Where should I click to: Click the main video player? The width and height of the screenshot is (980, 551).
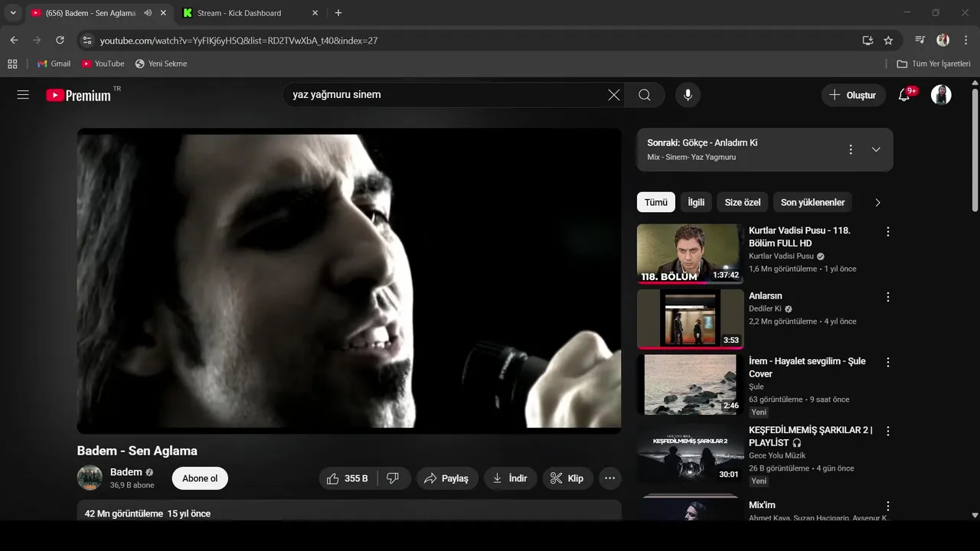point(349,280)
